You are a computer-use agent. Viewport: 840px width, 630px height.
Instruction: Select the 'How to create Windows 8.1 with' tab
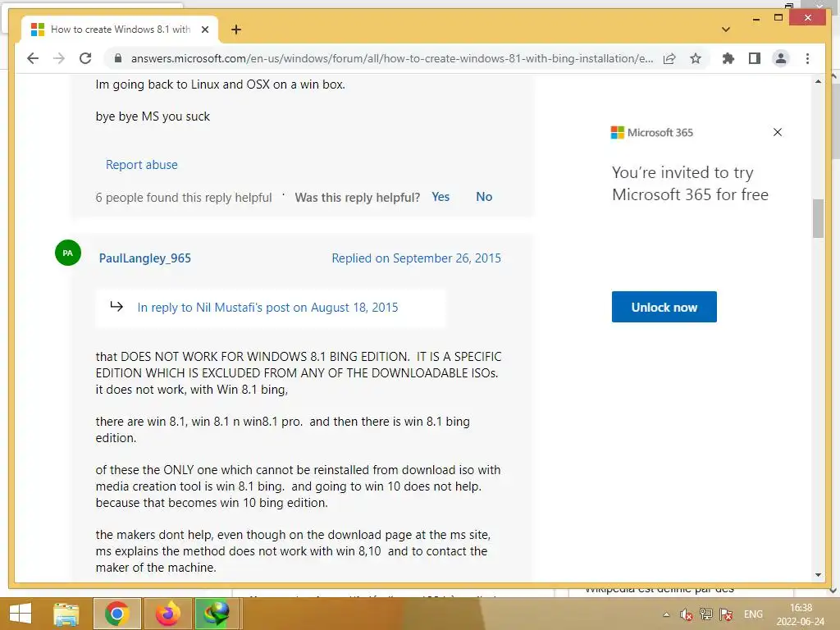coord(120,30)
